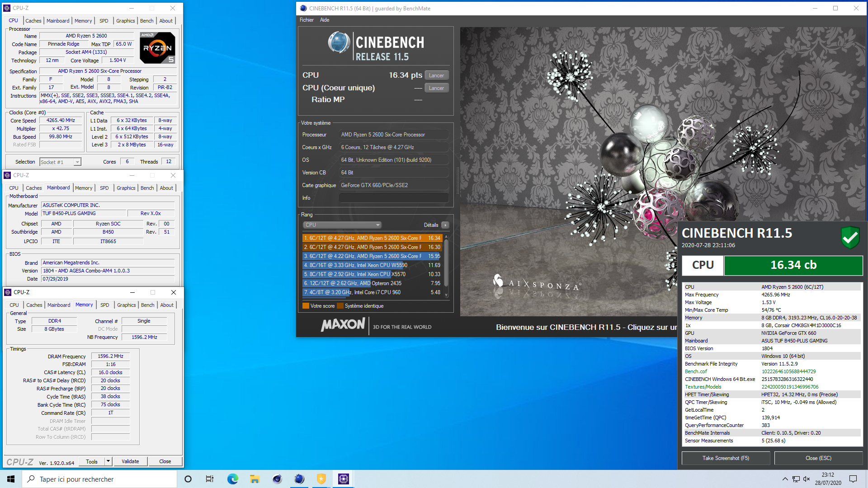Screen dimensions: 868x488
Task: Open About tab in bottom CPU-Z window
Action: (x=167, y=305)
